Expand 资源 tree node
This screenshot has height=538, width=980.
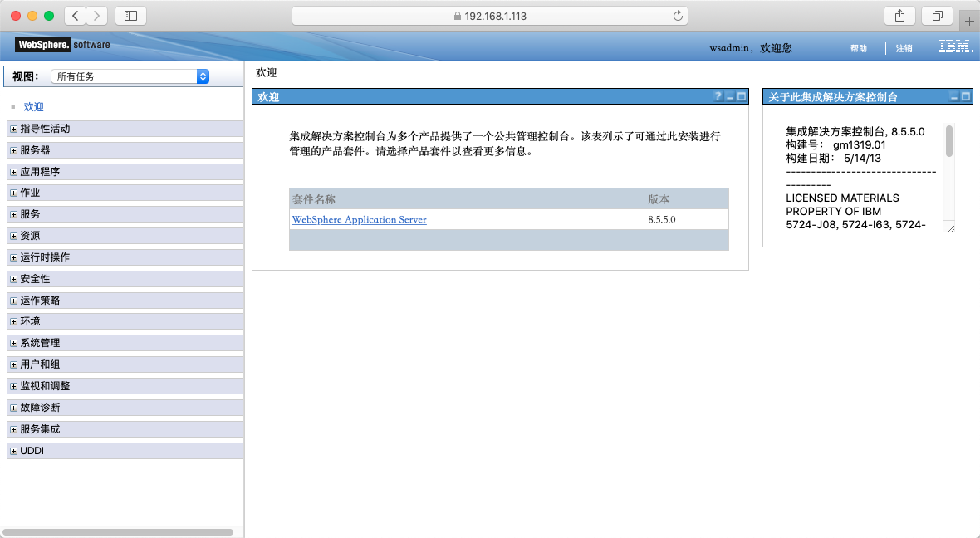[x=14, y=236]
